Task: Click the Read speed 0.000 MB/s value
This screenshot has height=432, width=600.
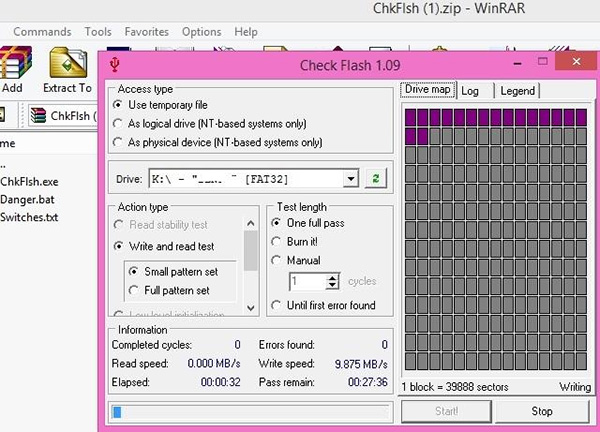Action: [214, 363]
